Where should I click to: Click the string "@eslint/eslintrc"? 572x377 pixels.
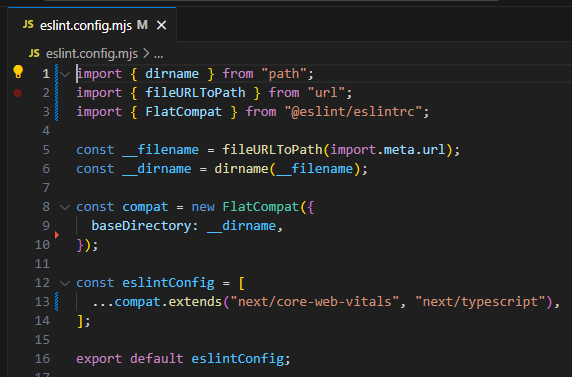(353, 112)
